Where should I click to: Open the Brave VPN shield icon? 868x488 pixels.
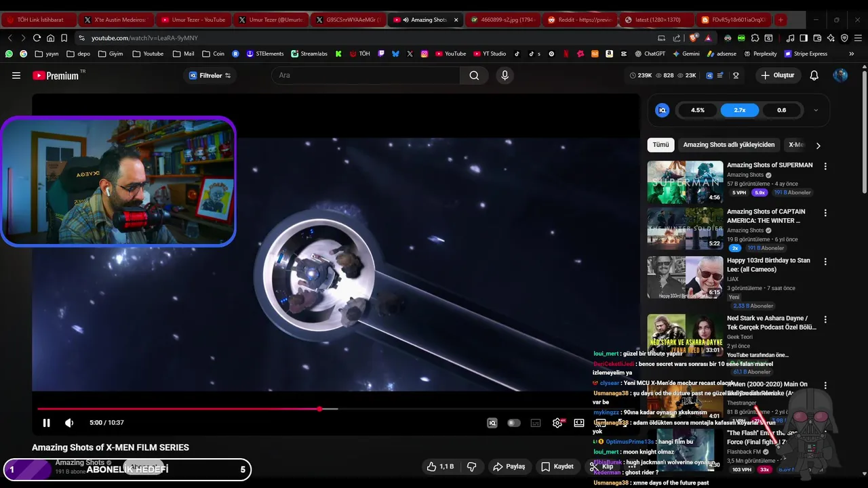click(844, 38)
